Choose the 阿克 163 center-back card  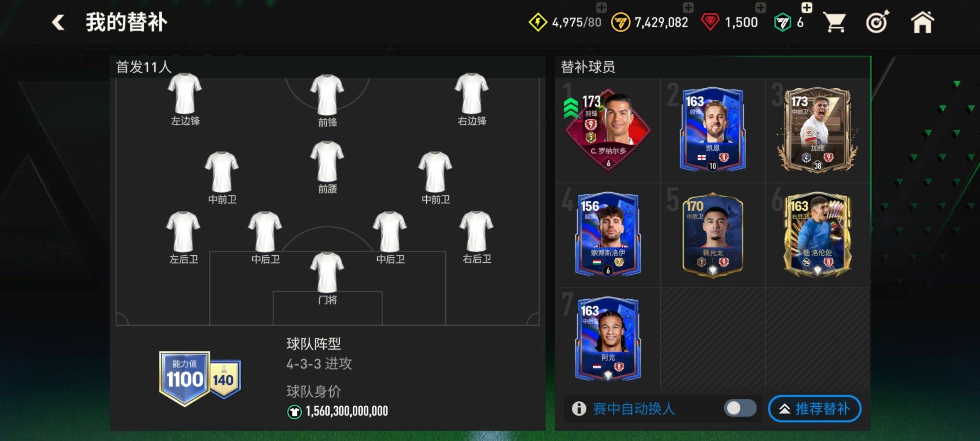(x=608, y=339)
